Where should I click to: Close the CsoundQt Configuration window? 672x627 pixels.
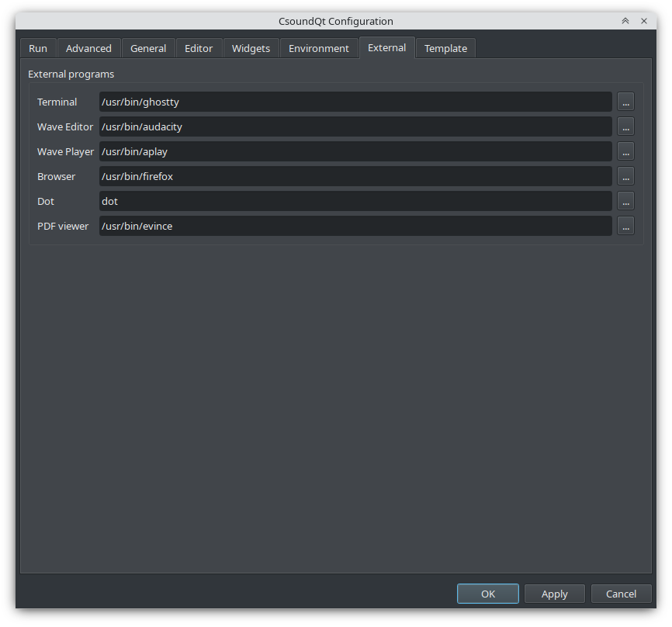[x=644, y=21]
